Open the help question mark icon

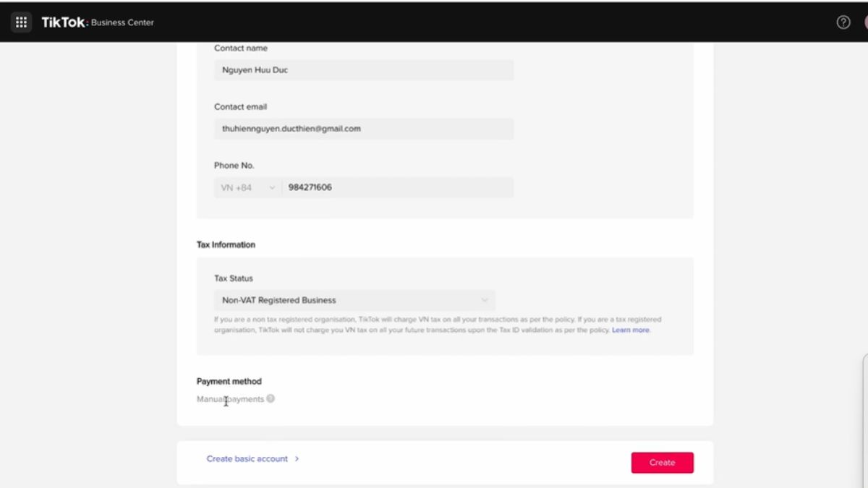pos(843,22)
